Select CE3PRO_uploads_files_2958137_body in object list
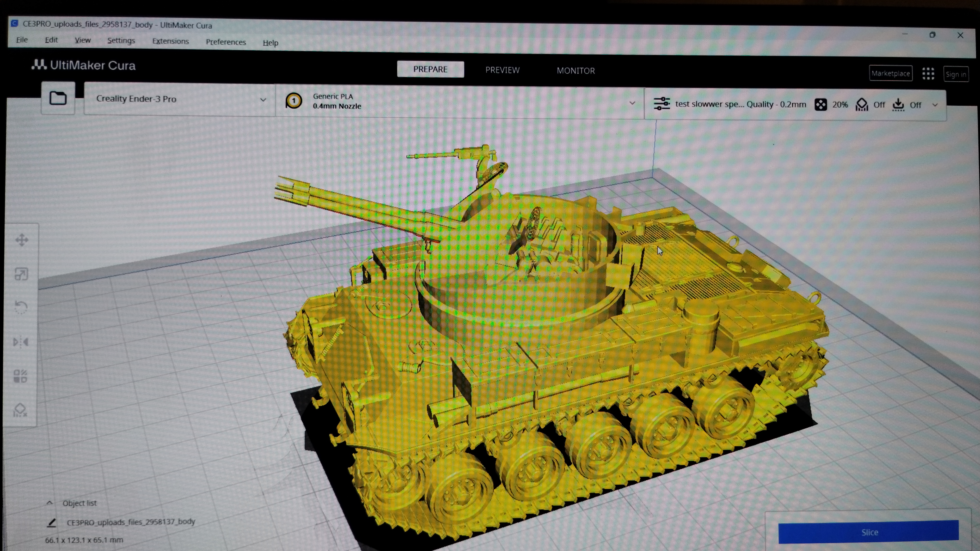980x551 pixels. click(131, 522)
